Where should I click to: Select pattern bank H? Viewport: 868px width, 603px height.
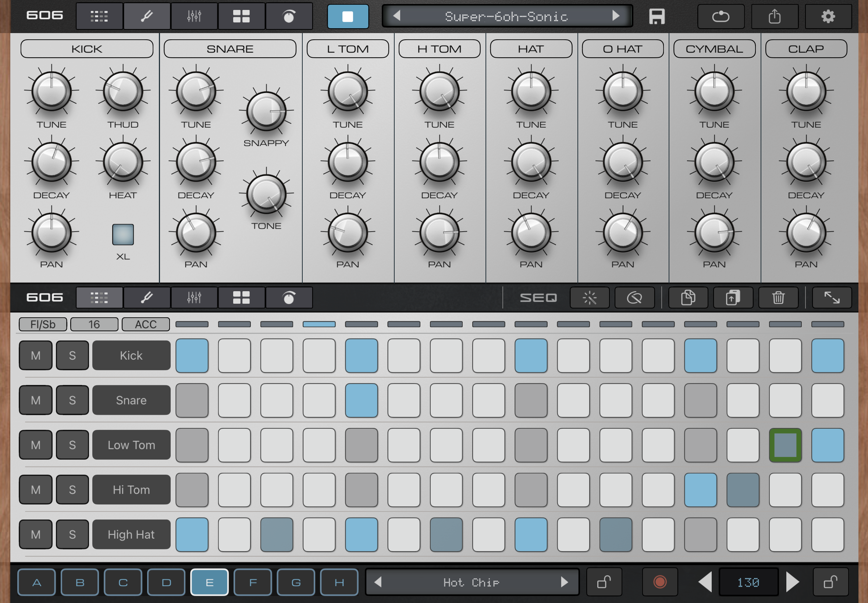pyautogui.click(x=339, y=582)
